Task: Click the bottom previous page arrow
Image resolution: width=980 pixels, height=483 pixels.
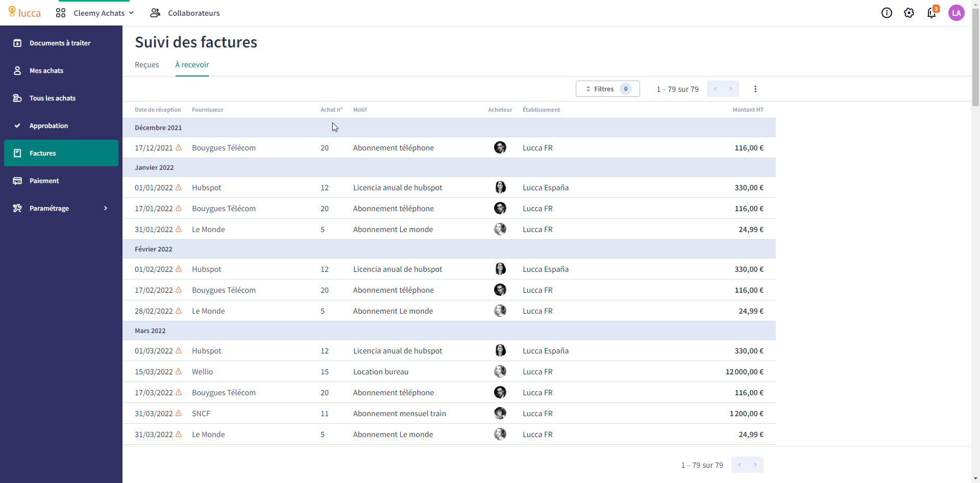Action: pos(740,465)
